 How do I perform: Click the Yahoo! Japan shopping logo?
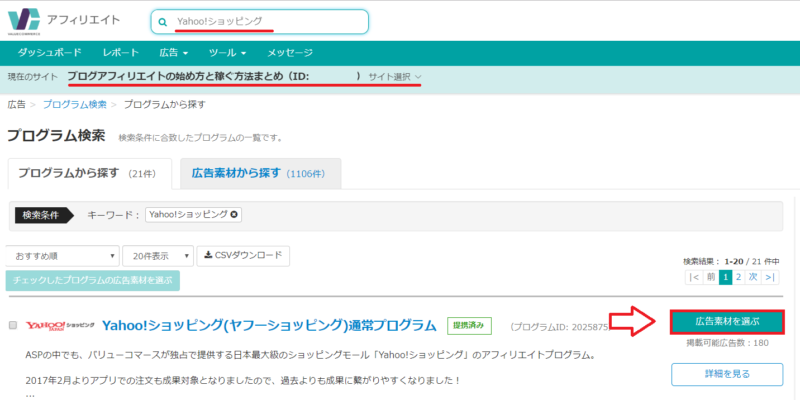(60, 325)
